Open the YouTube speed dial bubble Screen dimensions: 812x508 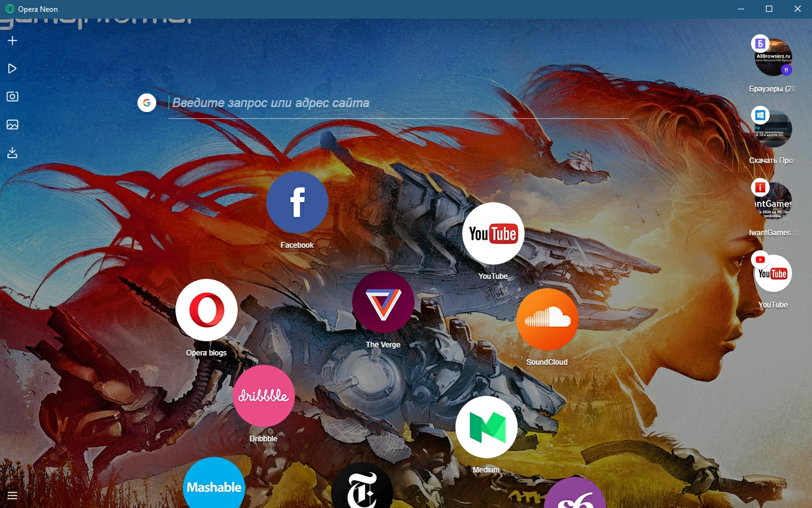point(493,233)
